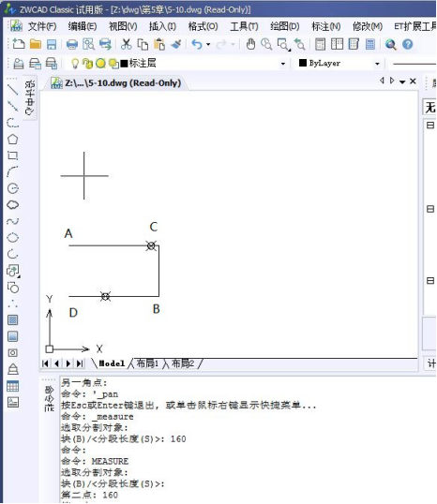Open the 编辑(E) menu
The image size is (437, 504).
click(83, 26)
